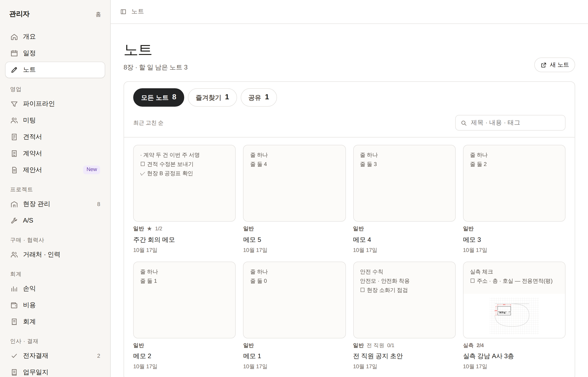
Task: Click the 메모 1 note title
Action: 252,356
